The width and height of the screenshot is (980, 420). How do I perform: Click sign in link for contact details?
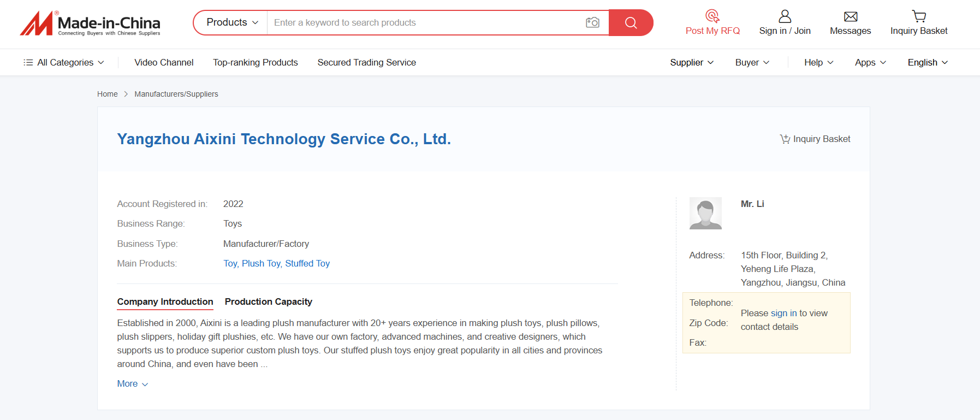pyautogui.click(x=783, y=313)
